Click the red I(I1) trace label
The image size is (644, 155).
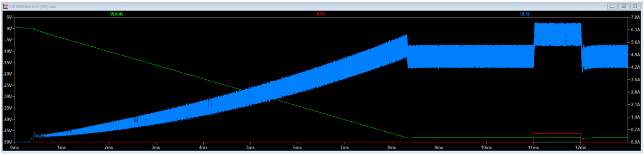[321, 14]
